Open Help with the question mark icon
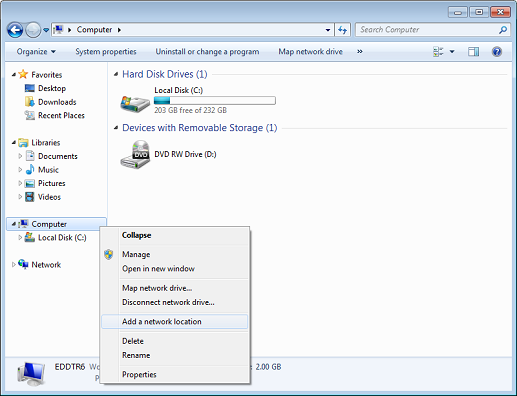 tap(497, 52)
